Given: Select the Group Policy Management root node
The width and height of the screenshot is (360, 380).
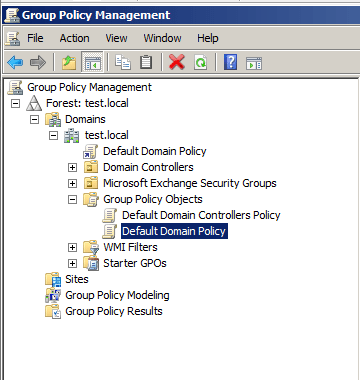Looking at the screenshot, I should point(89,87).
